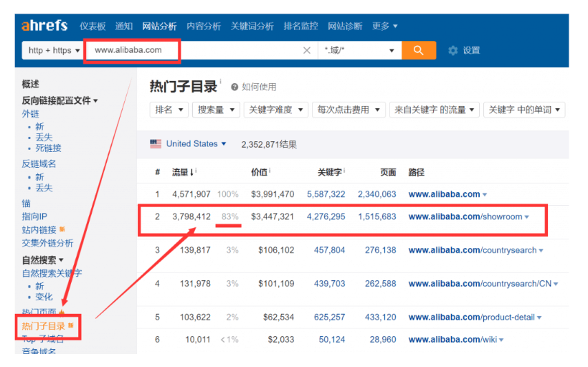
Task: Open 外链 in the sidebar
Action: pos(30,114)
